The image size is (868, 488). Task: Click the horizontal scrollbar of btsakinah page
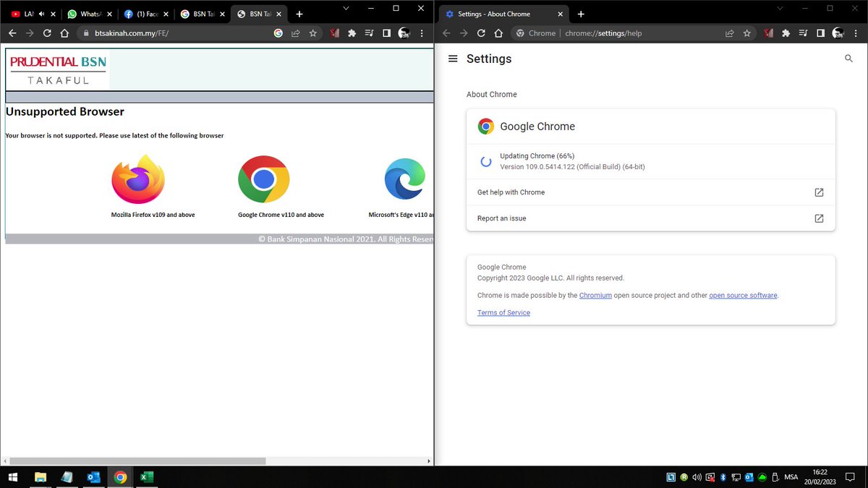(137, 461)
